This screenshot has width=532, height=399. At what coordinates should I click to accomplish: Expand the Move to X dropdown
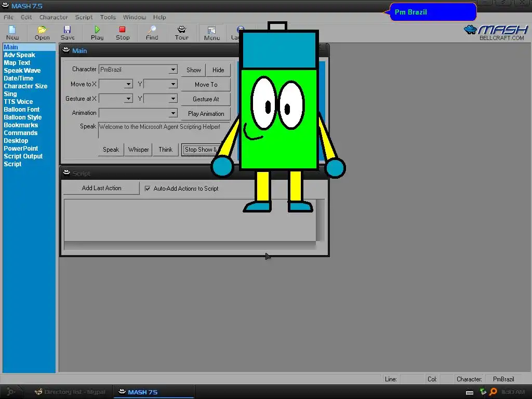[x=128, y=84]
